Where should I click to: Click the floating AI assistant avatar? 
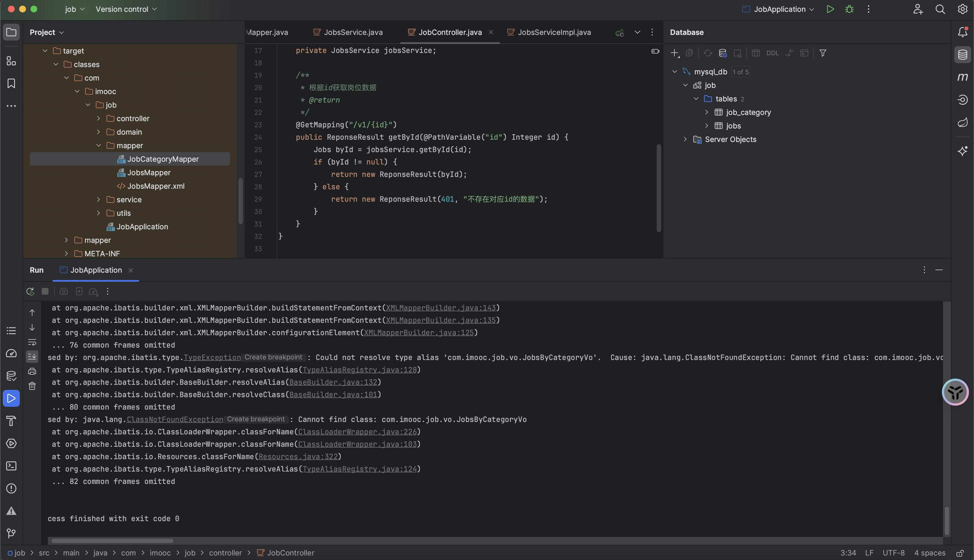tap(955, 392)
